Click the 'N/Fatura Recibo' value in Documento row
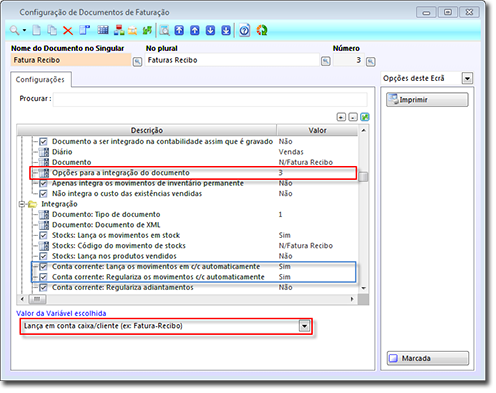This screenshot has height=393, width=496. pos(306,162)
